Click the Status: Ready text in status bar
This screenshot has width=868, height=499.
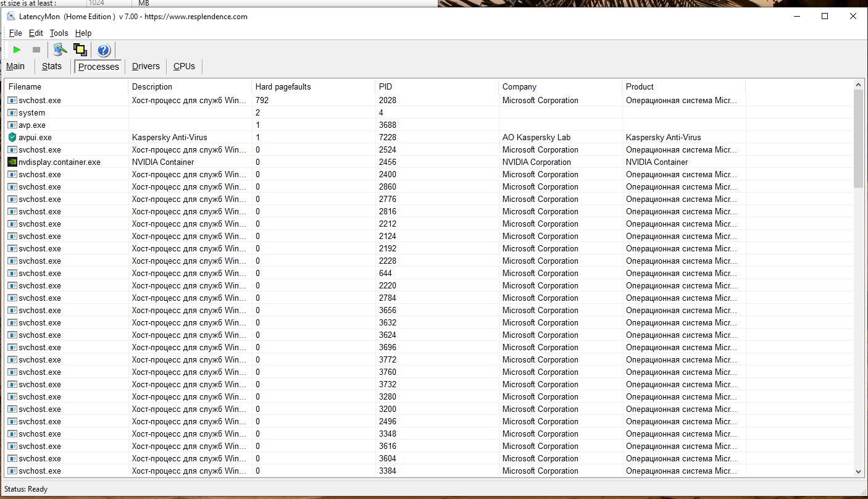(26, 489)
